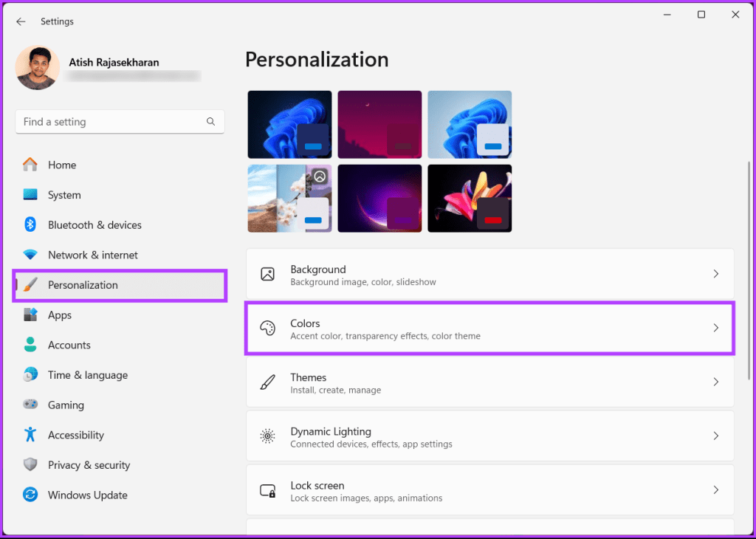Click the Bluetooth & devices icon
The height and width of the screenshot is (539, 756).
(x=30, y=224)
